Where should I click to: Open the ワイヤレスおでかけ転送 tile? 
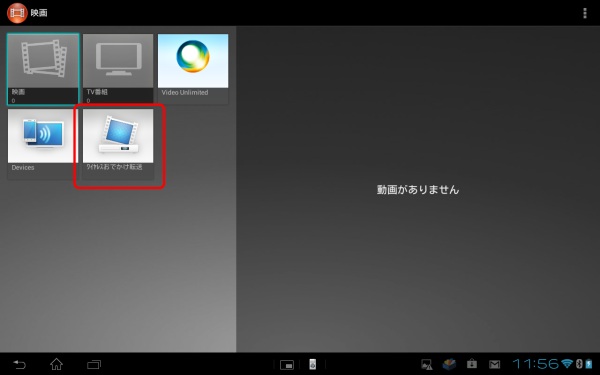coord(118,144)
